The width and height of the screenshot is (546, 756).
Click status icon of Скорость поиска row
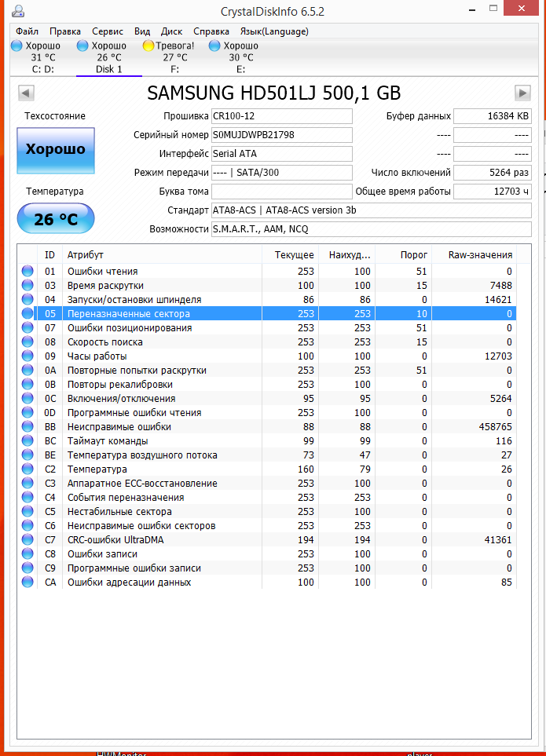(27, 341)
